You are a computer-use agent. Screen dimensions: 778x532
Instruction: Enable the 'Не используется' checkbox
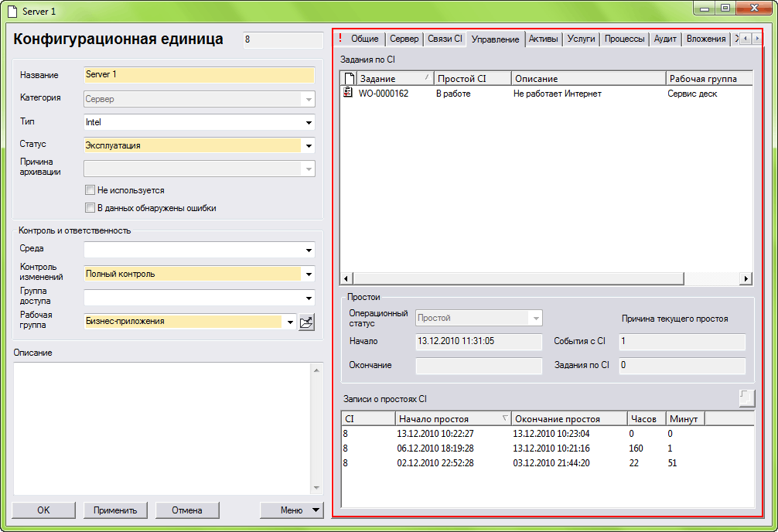(x=90, y=190)
